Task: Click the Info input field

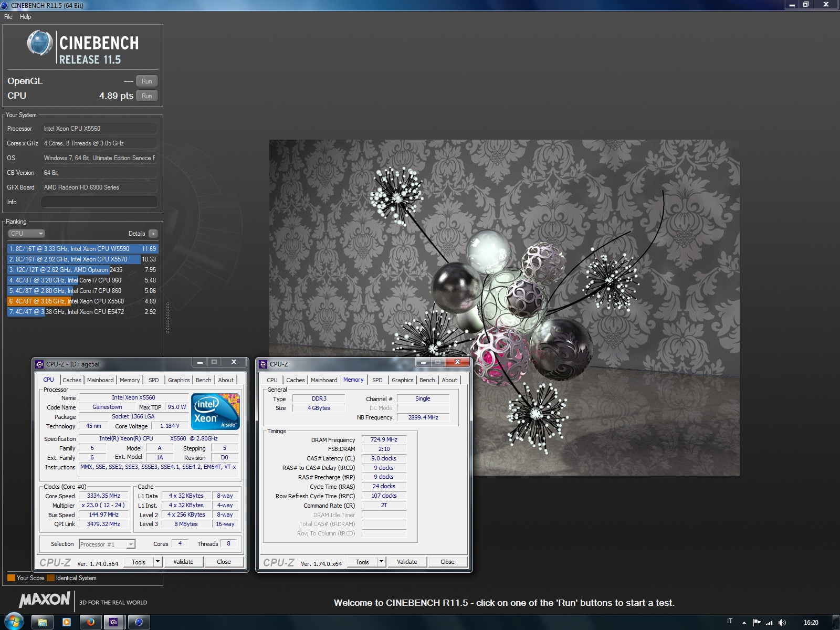Action: [99, 202]
